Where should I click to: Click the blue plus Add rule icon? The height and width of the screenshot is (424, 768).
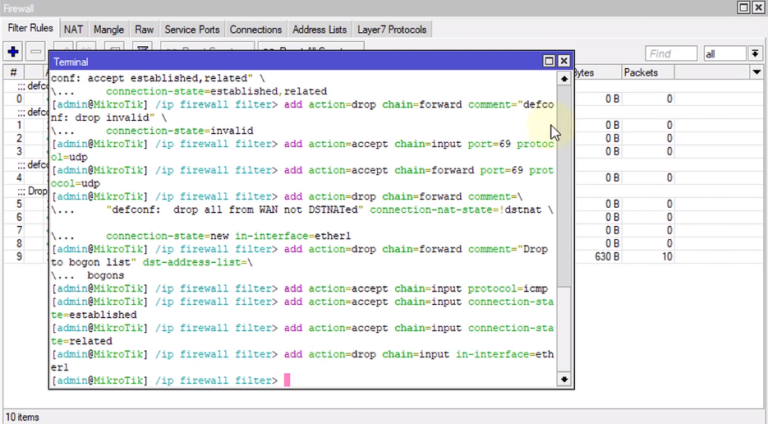(14, 51)
